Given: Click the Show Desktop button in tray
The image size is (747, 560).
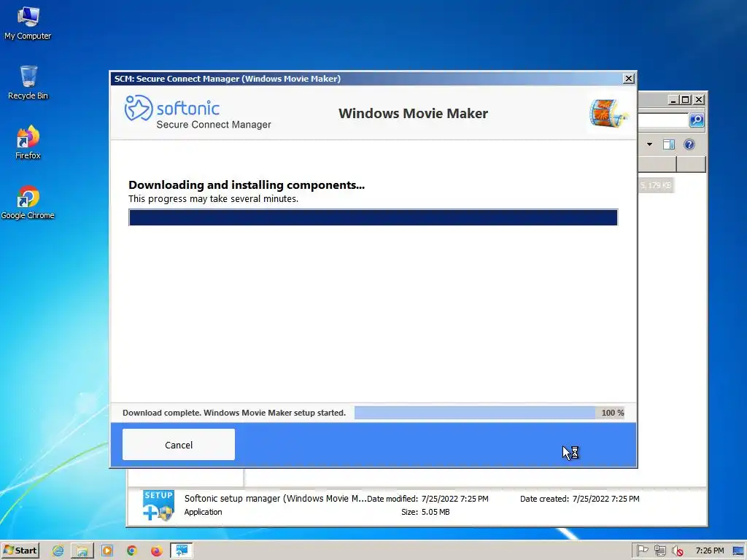Looking at the screenshot, I should 739,551.
